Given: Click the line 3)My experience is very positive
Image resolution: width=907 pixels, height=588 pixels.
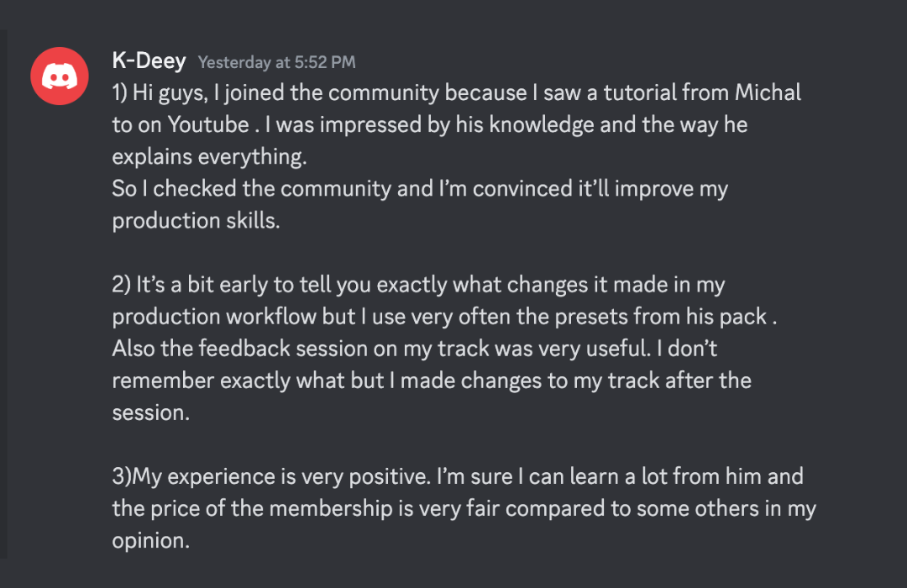Looking at the screenshot, I should [x=458, y=477].
